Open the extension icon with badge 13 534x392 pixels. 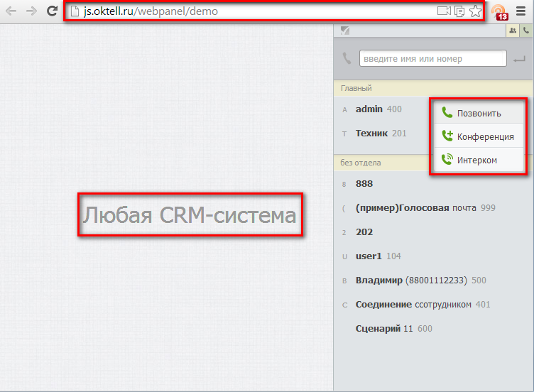click(x=498, y=11)
